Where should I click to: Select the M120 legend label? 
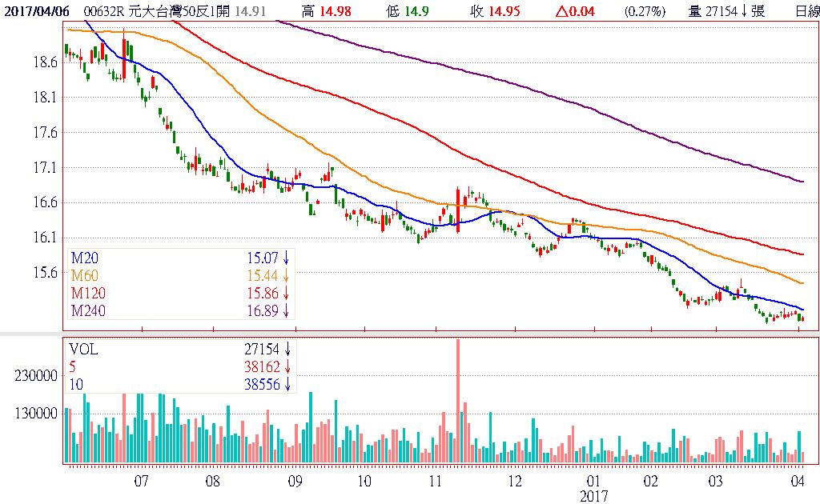pos(90,293)
